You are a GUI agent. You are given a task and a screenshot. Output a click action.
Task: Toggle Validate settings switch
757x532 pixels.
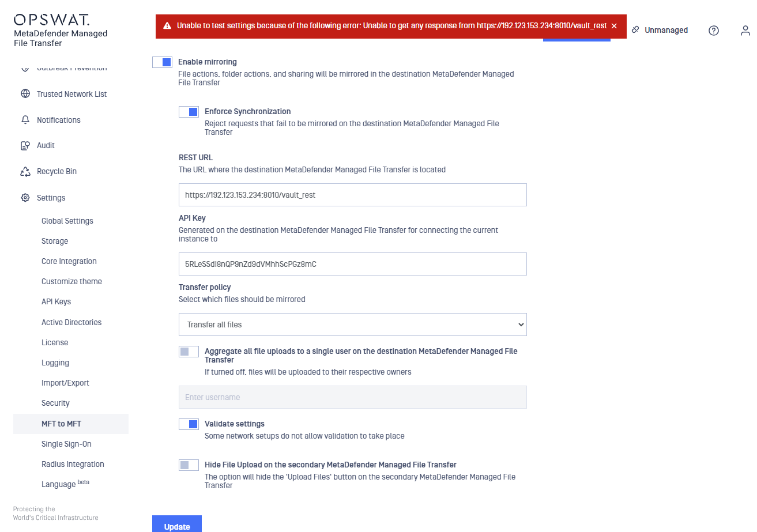pos(189,424)
